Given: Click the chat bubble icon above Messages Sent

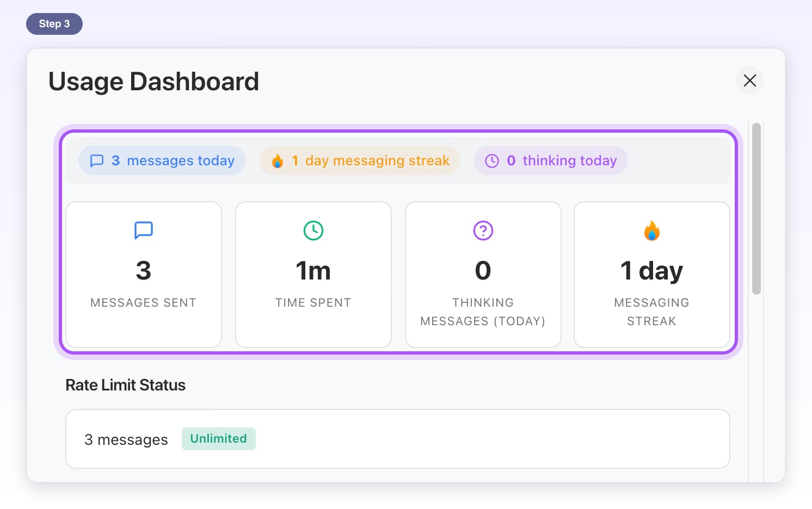Looking at the screenshot, I should [x=144, y=231].
